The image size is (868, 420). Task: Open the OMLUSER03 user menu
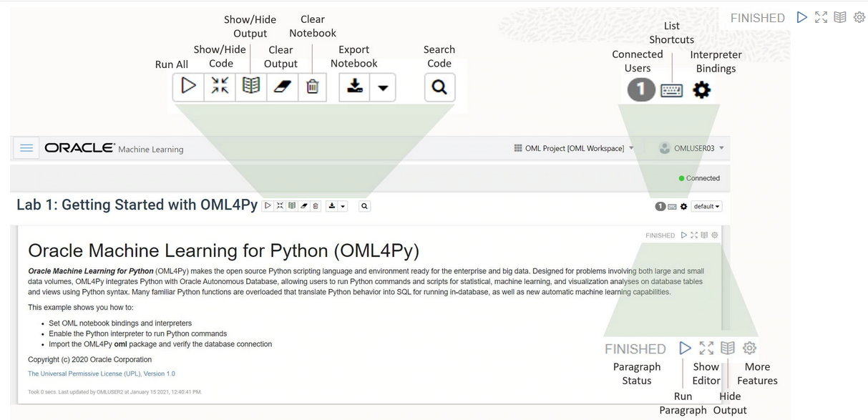coord(691,148)
